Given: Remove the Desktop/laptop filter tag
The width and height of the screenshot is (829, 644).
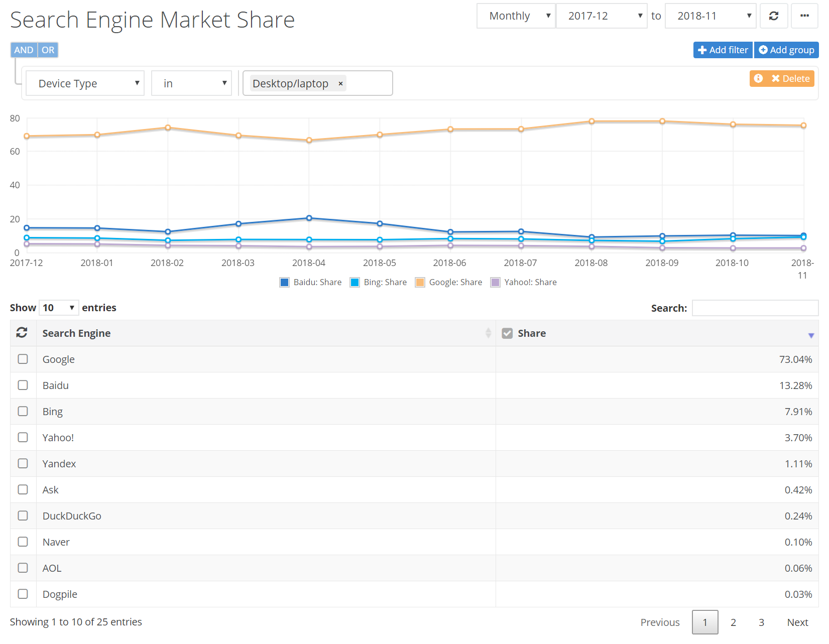Looking at the screenshot, I should [340, 84].
